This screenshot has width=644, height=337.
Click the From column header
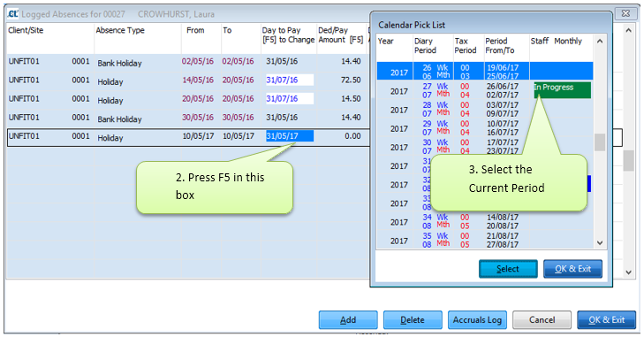tap(195, 30)
